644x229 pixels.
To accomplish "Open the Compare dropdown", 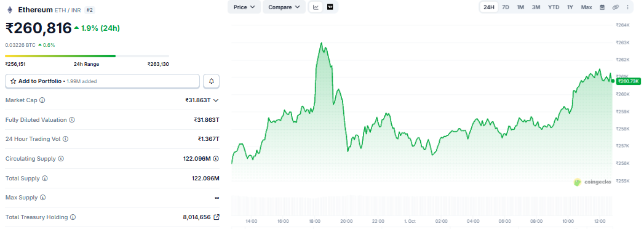I will point(284,7).
